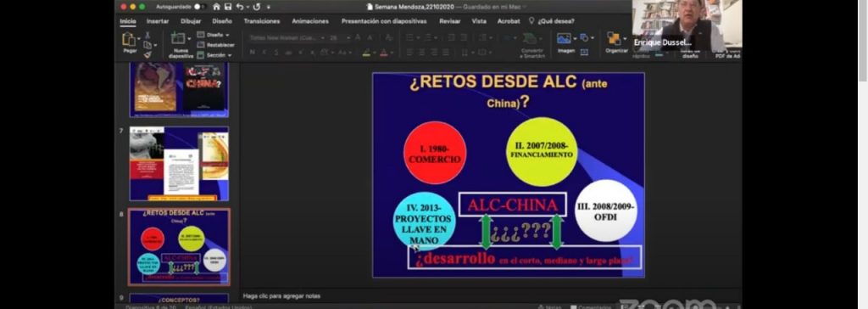This screenshot has height=309, width=868.
Task: Click the Cut scissors icon
Action: click(x=147, y=35)
